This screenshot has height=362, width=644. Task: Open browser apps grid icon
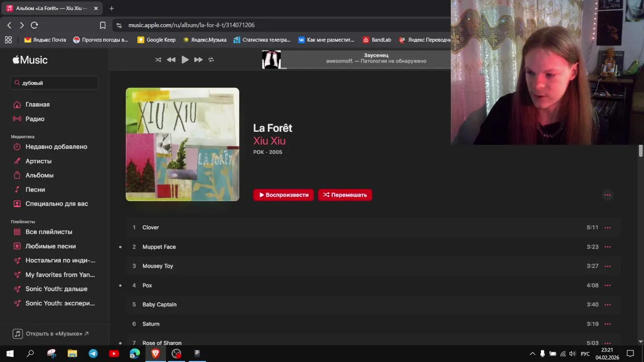8,40
